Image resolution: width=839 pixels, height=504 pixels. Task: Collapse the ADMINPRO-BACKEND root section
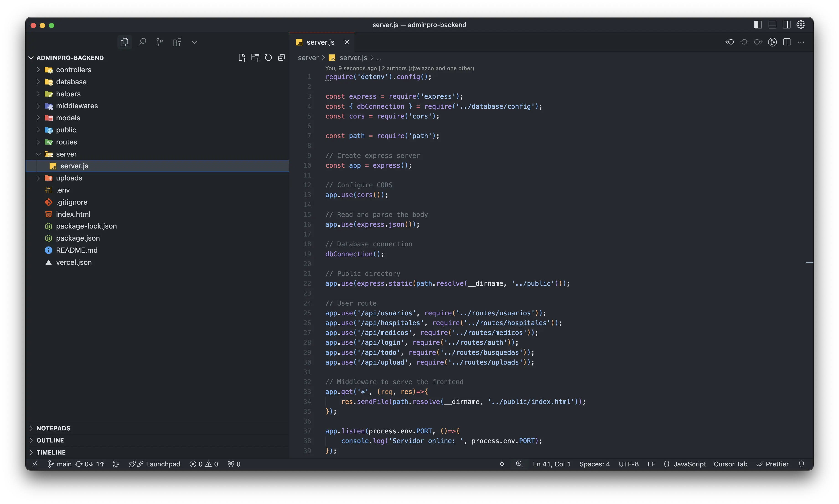coord(31,58)
